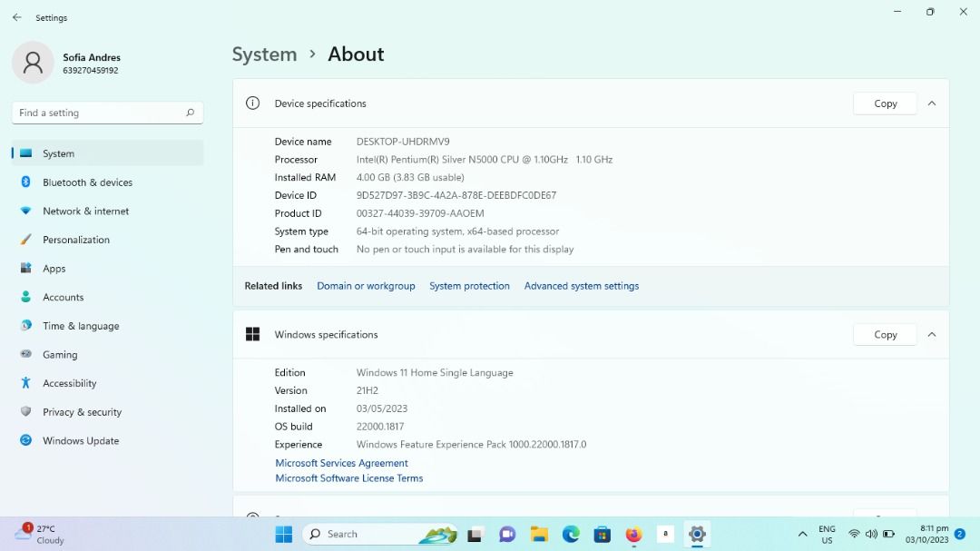This screenshot has height=551, width=980.
Task: Open Microsoft Edge from the taskbar
Action: [x=570, y=535]
